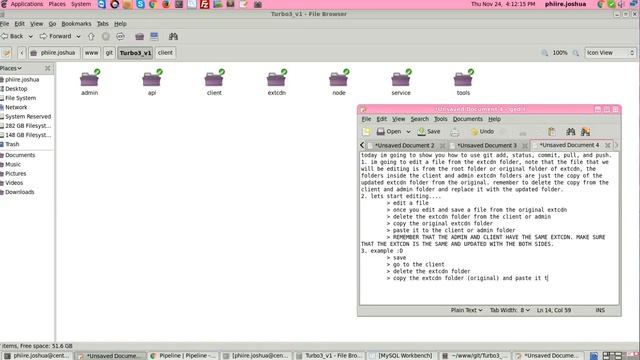Show earlier path buttons in location bar
Screen dimensions: 640x360
pos(22,53)
